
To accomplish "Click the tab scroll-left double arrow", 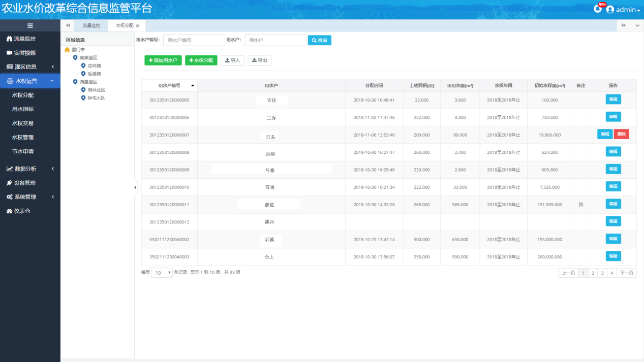I will pos(68,25).
